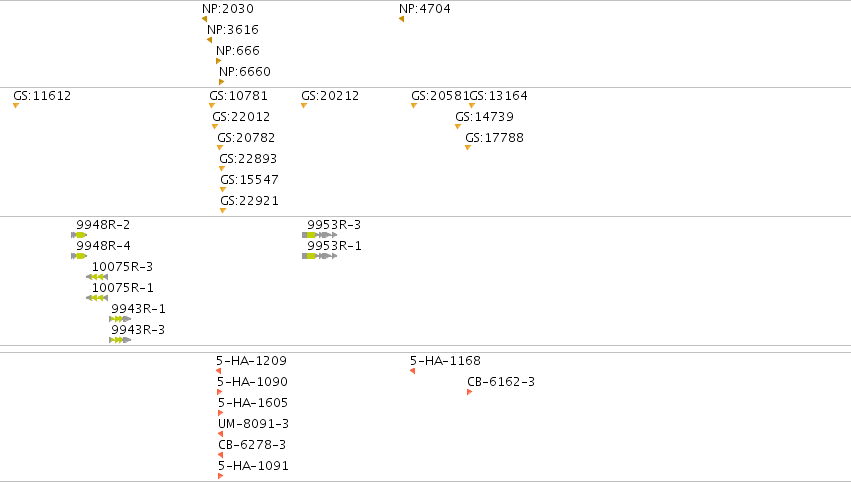This screenshot has height=482, width=851.
Task: Open the NP:666 label
Action: click(238, 51)
